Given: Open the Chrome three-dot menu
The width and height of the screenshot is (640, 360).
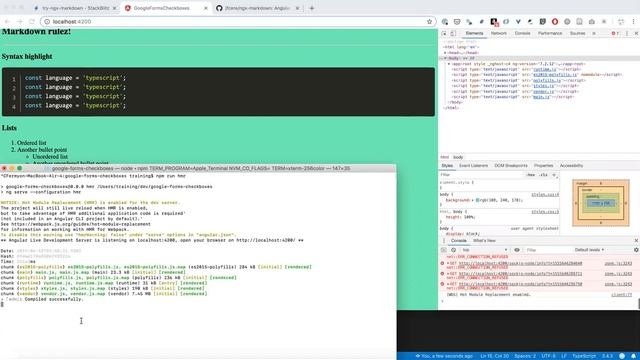Looking at the screenshot, I should [633, 22].
